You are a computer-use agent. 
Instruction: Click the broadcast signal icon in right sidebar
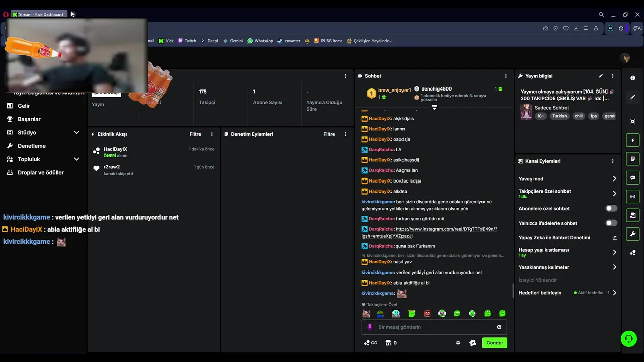coord(632,196)
